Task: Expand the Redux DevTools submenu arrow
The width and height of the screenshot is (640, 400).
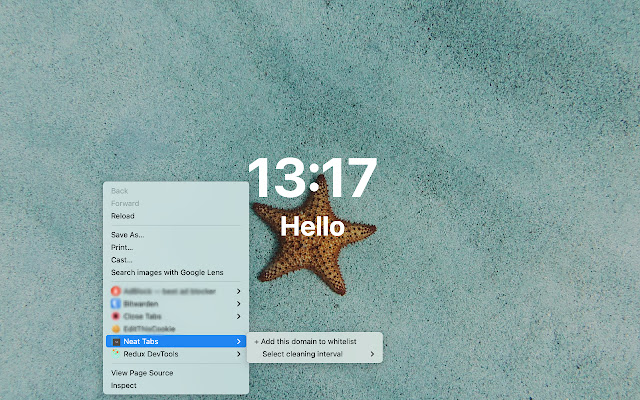Action: click(x=238, y=354)
